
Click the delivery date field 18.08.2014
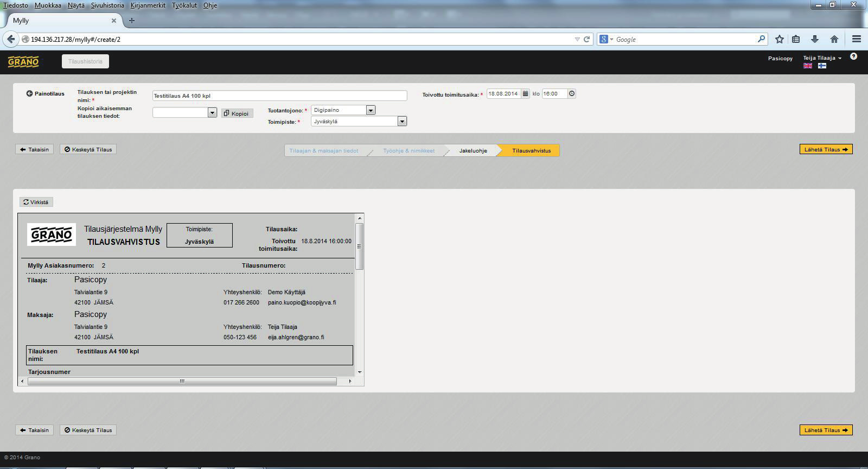click(504, 93)
